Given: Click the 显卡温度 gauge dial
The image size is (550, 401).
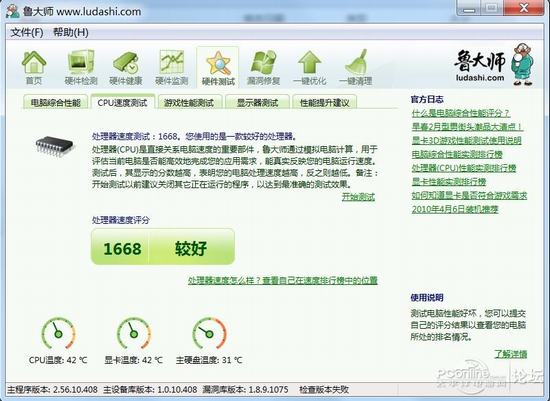Looking at the screenshot, I should coord(134,333).
